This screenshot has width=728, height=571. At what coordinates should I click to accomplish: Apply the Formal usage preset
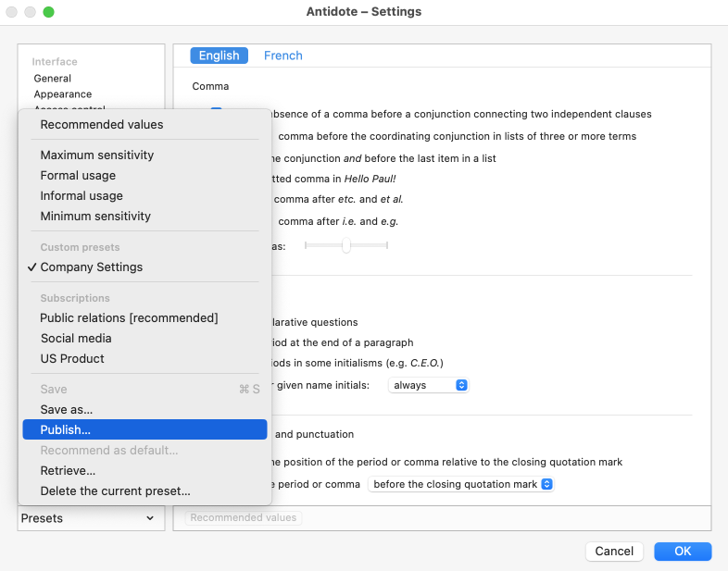coord(79,175)
